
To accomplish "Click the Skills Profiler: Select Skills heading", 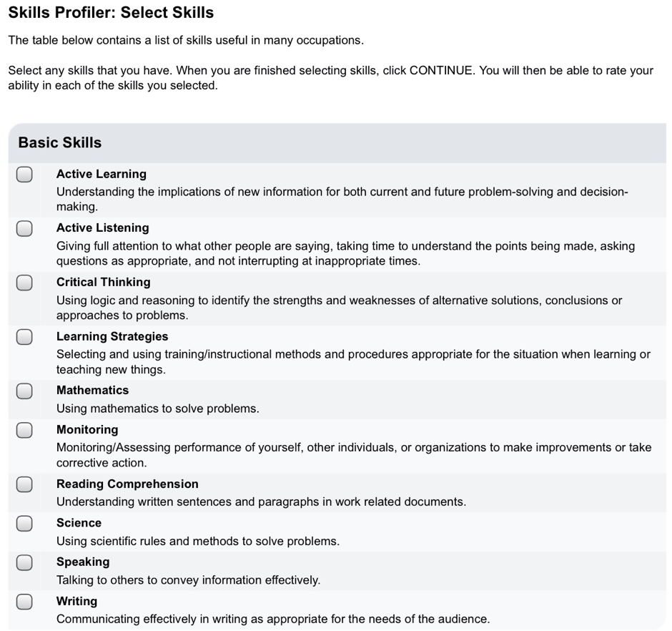I will tap(111, 12).
